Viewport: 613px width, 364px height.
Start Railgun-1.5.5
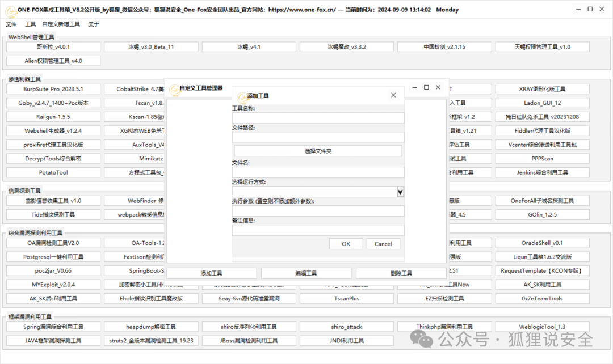53,117
